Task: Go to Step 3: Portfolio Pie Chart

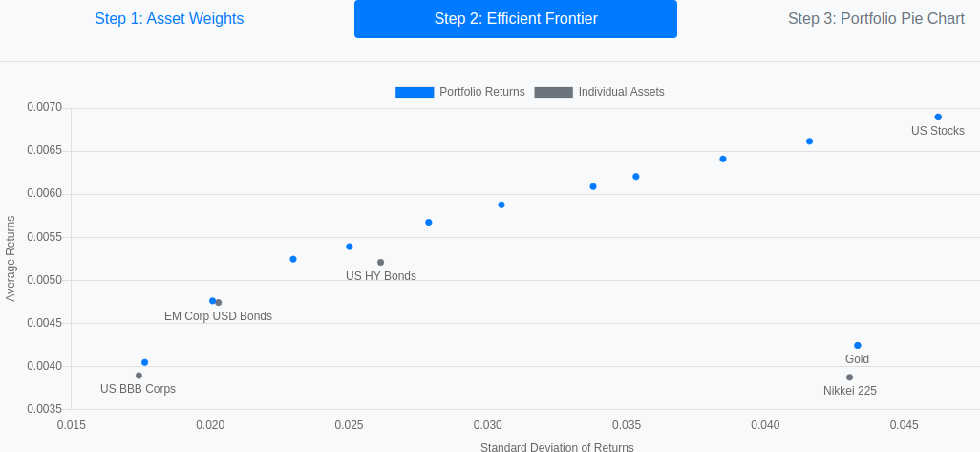Action: 876,19
